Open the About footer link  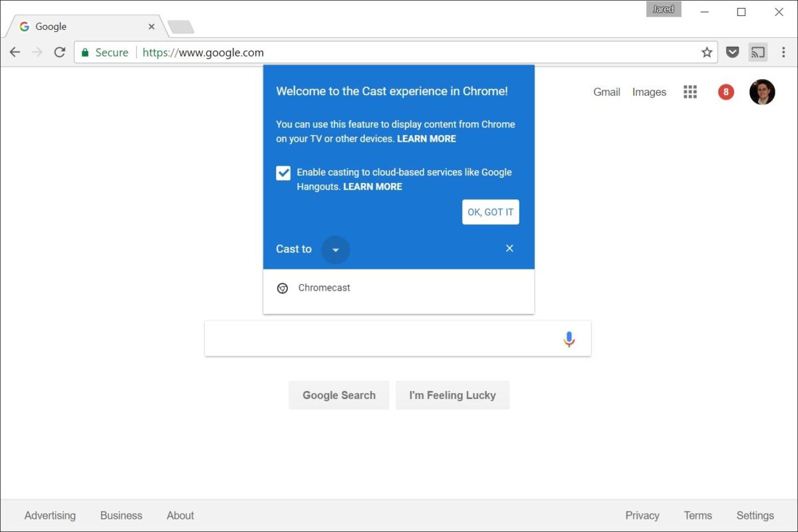pos(180,515)
